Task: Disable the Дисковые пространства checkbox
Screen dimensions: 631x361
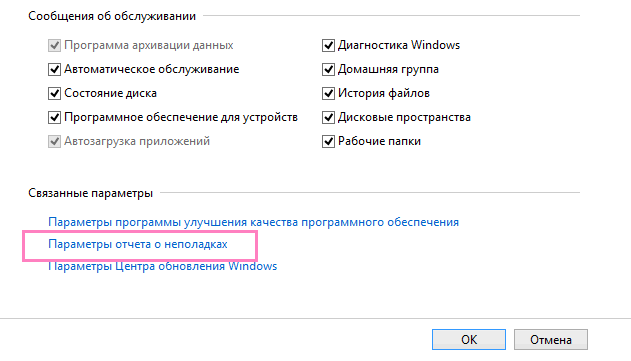Action: pos(328,118)
